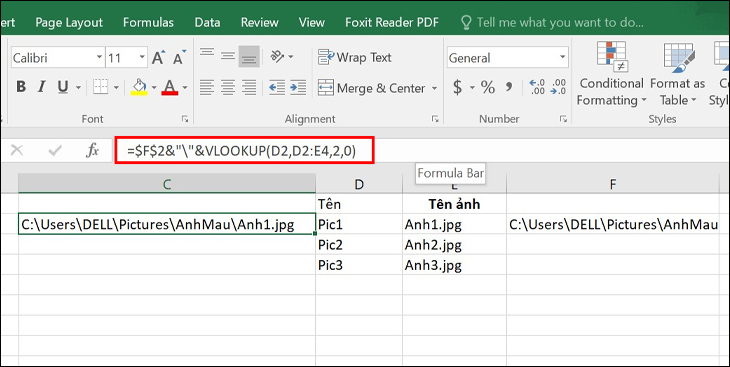Open the Number format dialog launcher

[x=562, y=119]
